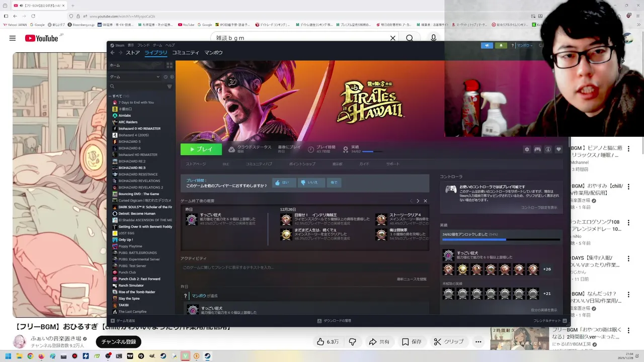Open マンボウ link in activity feed
The height and width of the screenshot is (362, 644).
point(199,296)
